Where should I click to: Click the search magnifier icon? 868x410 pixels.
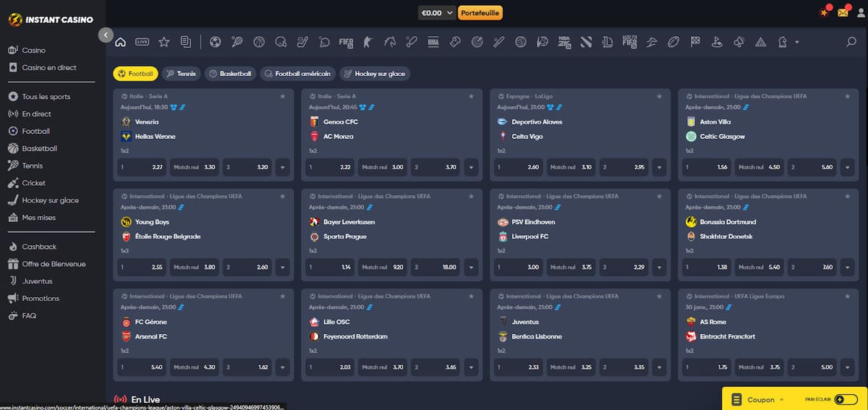851,42
